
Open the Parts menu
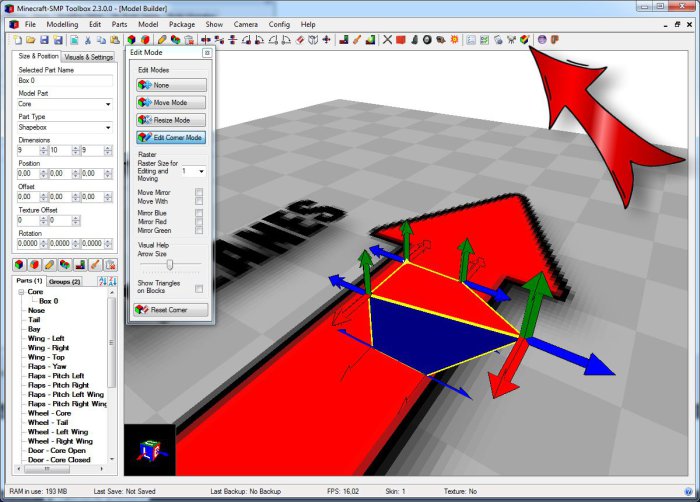pyautogui.click(x=119, y=24)
